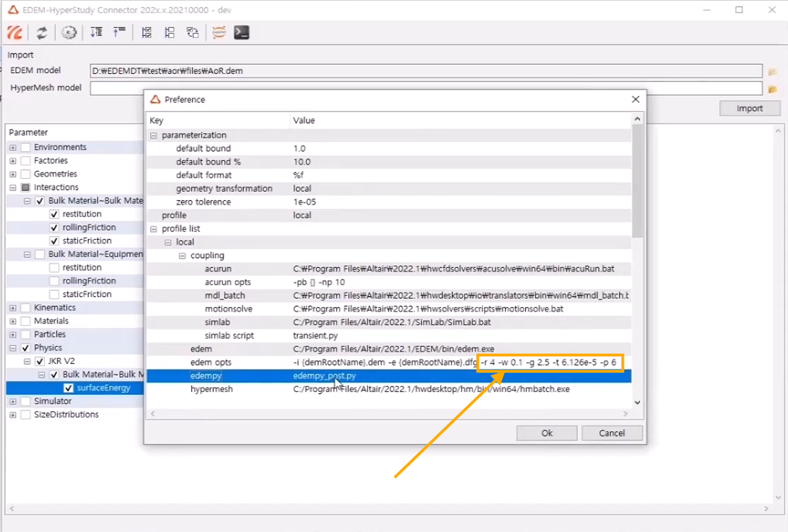This screenshot has height=532, width=788.
Task: Uncheck the JKR V2 checkbox
Action: click(39, 361)
